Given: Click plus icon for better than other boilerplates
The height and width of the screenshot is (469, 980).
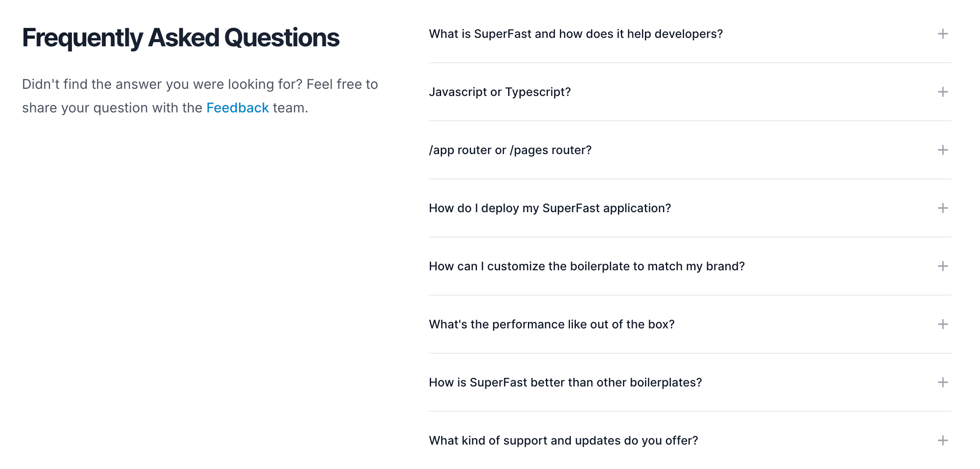Looking at the screenshot, I should coord(943,382).
